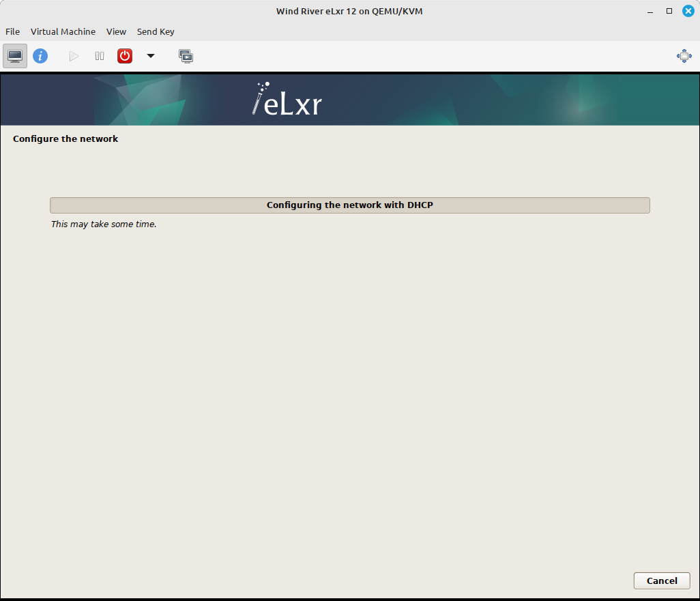Open the shutdown options dropdown arrow

[150, 55]
